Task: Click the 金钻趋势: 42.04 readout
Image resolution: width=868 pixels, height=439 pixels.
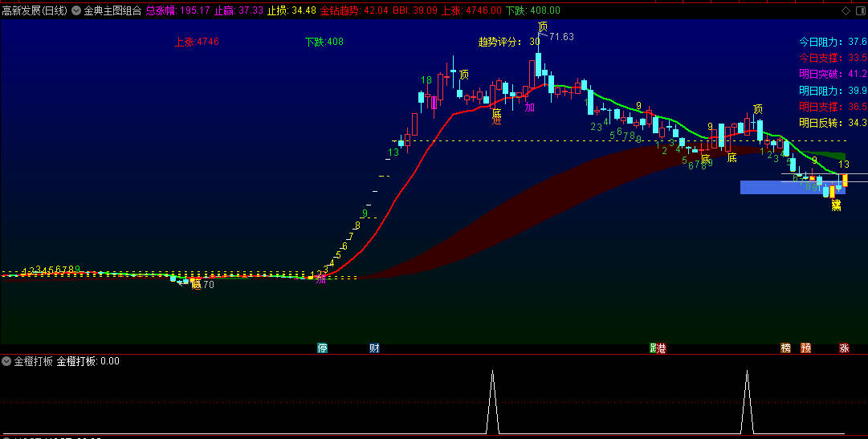Action: pos(354,10)
